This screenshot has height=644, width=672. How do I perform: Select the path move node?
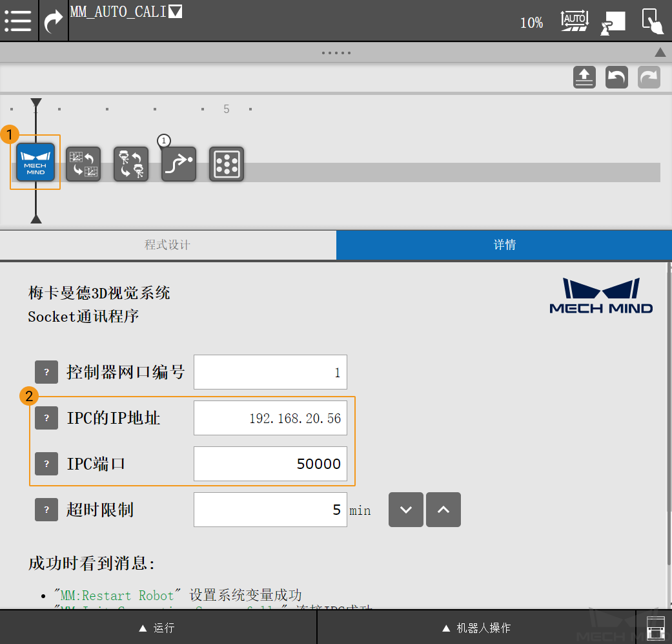(179, 164)
